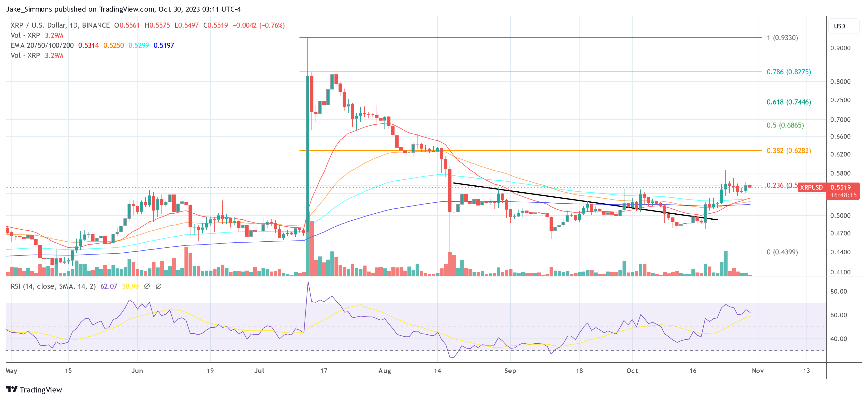
Task: Click the Low value 0.5497
Action: (x=188, y=25)
